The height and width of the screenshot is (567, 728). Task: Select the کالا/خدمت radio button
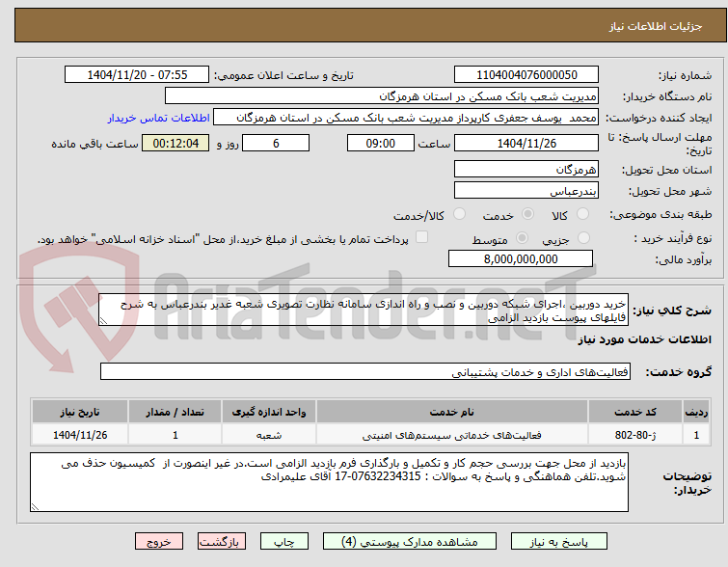pos(459,214)
